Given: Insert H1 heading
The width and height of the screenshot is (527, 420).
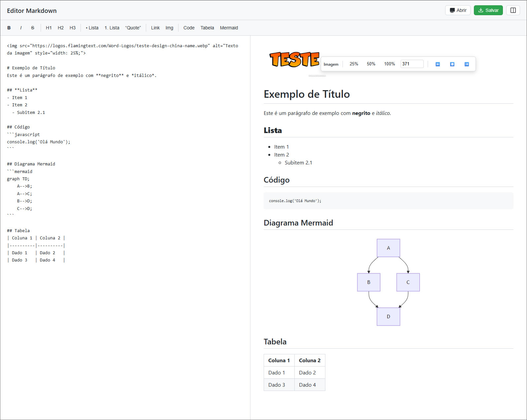Looking at the screenshot, I should coord(49,28).
